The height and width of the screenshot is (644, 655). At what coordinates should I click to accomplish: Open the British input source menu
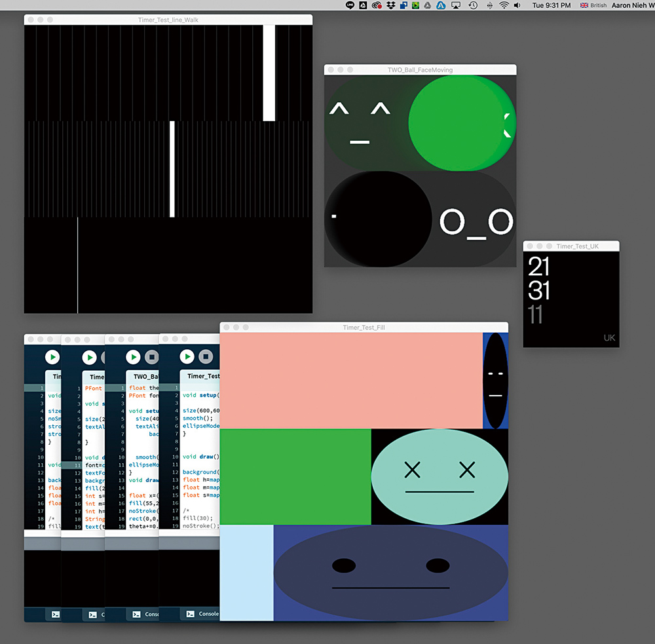point(593,5)
